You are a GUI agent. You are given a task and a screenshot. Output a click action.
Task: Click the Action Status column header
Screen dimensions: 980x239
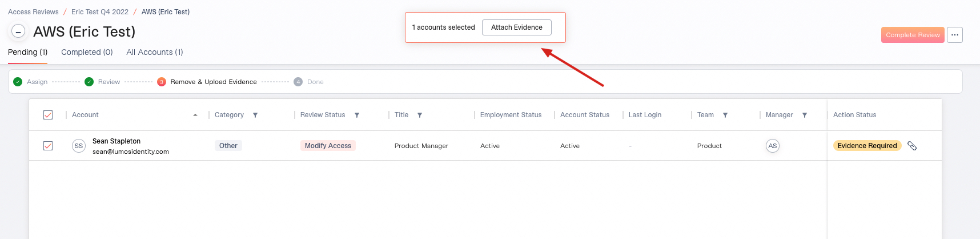coord(854,115)
